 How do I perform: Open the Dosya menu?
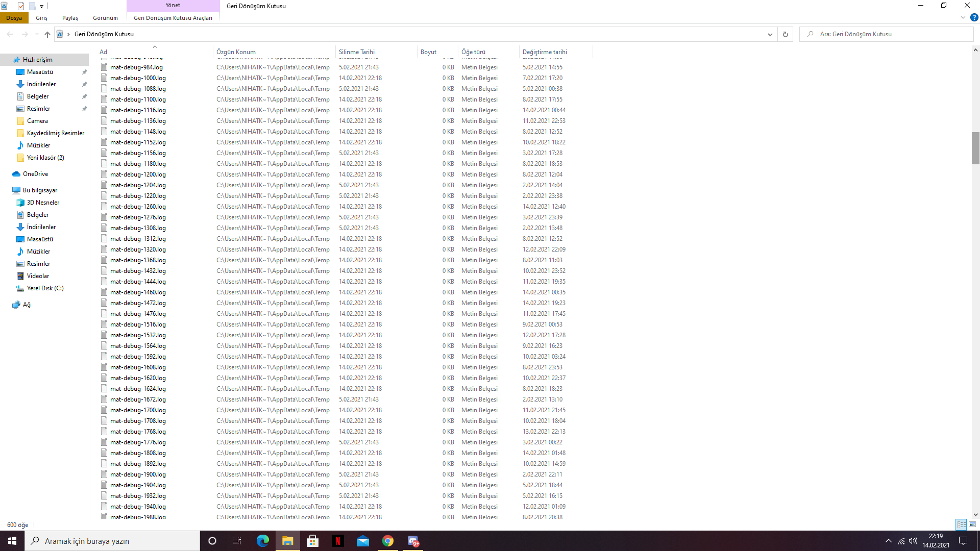(14, 18)
